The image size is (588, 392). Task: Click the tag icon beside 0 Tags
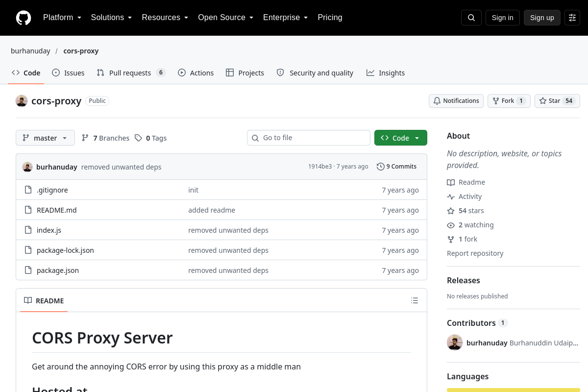click(x=138, y=138)
